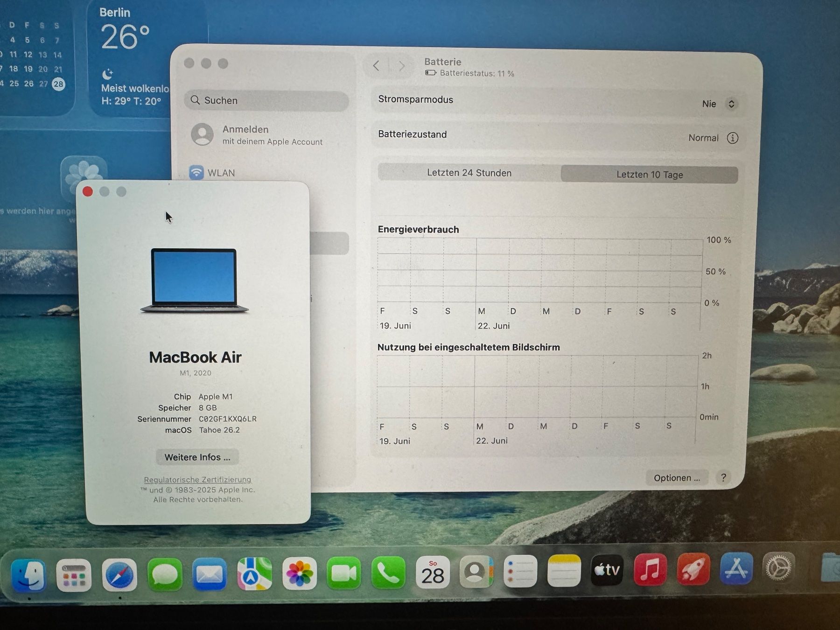Click the Apple M1 chip value
Image resolution: width=840 pixels, height=630 pixels.
click(216, 397)
